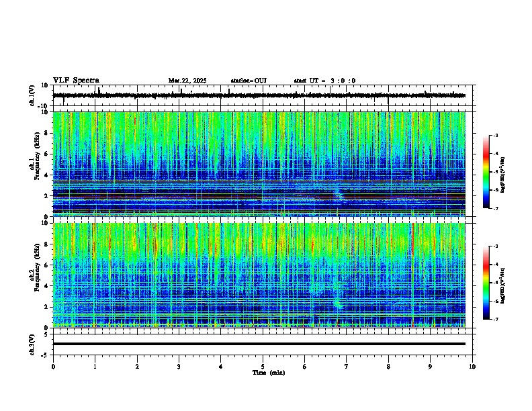Screen dimensions: 532x411
Task: Click the "ch.1(V)" axis label
Action: 32,95
